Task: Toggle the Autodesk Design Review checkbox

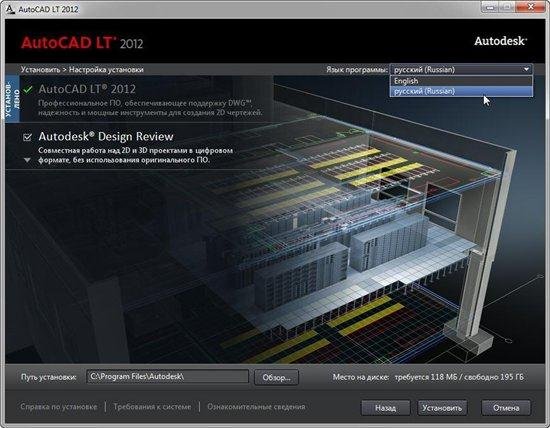Action: pos(27,137)
